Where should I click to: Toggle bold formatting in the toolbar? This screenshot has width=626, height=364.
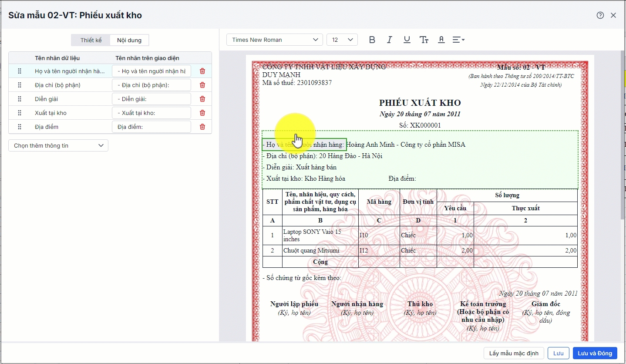tap(372, 40)
